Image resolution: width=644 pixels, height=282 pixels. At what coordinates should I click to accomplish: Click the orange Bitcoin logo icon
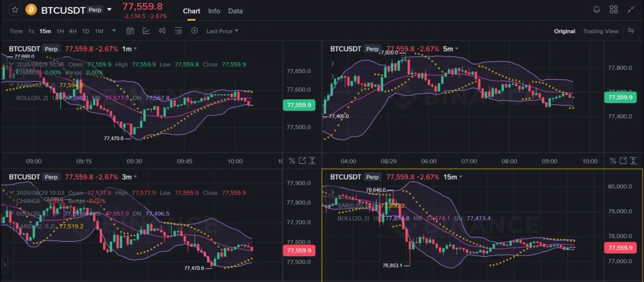[31, 9]
